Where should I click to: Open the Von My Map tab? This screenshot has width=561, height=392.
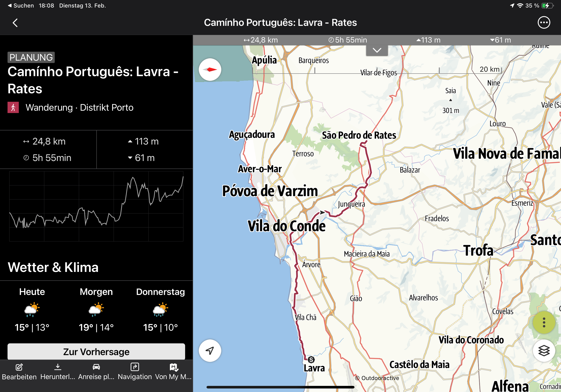click(173, 372)
